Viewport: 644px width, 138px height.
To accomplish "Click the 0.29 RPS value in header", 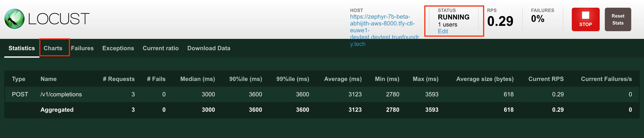I will pos(500,21).
